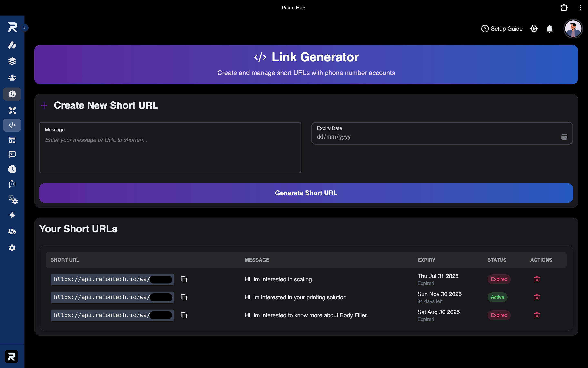
Task: Click the short URL in the scaling row
Action: pos(112,279)
